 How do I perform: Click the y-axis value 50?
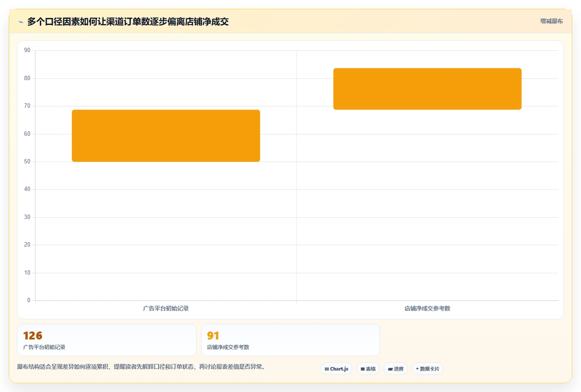coord(27,162)
